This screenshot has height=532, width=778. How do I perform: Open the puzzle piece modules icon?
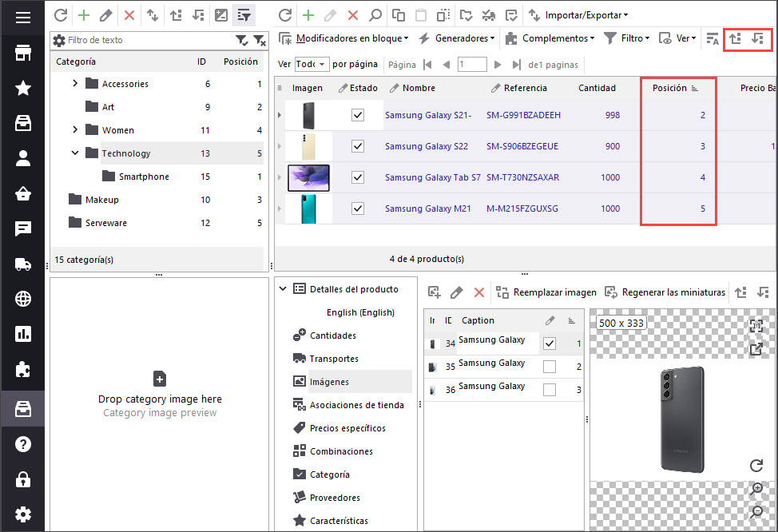(23, 369)
